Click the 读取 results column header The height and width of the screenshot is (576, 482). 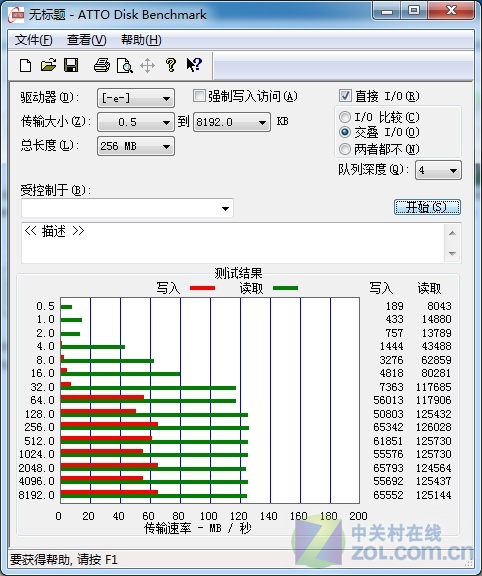429,288
